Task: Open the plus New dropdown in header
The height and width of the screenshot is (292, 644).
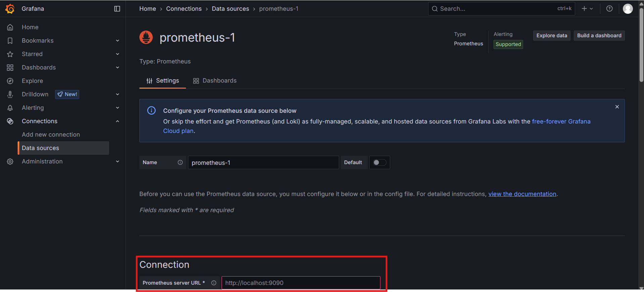Action: coord(587,9)
